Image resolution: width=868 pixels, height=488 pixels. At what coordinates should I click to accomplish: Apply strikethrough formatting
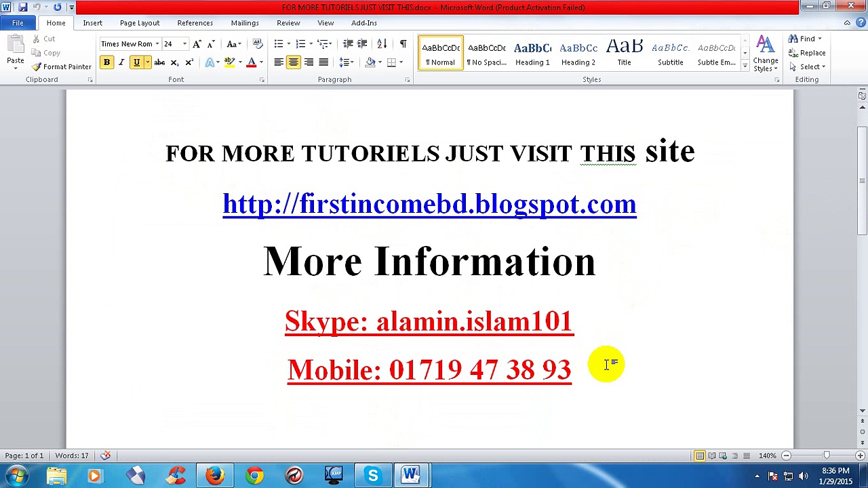(x=159, y=62)
